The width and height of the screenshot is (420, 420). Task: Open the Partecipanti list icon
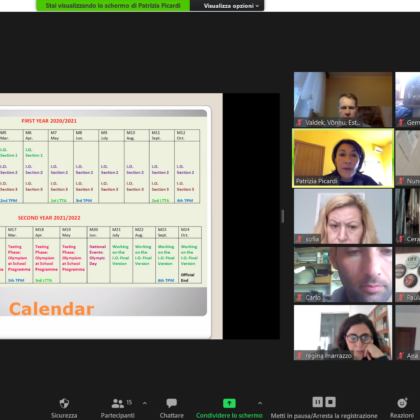118,403
